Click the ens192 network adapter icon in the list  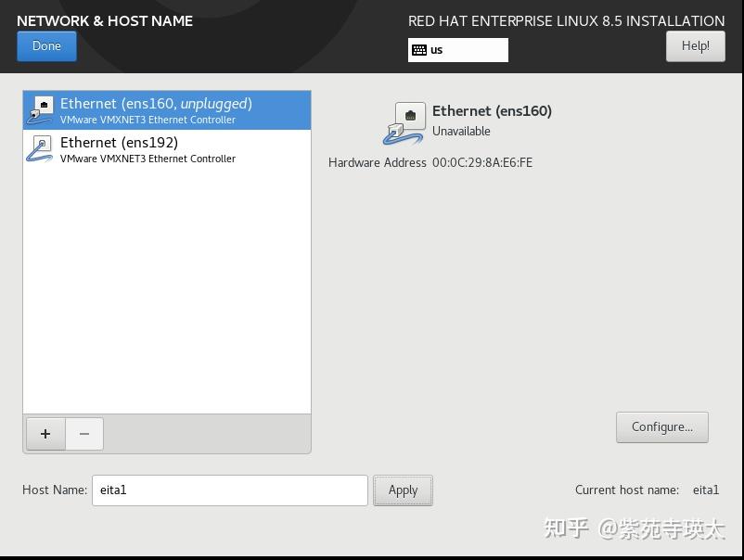(39, 149)
